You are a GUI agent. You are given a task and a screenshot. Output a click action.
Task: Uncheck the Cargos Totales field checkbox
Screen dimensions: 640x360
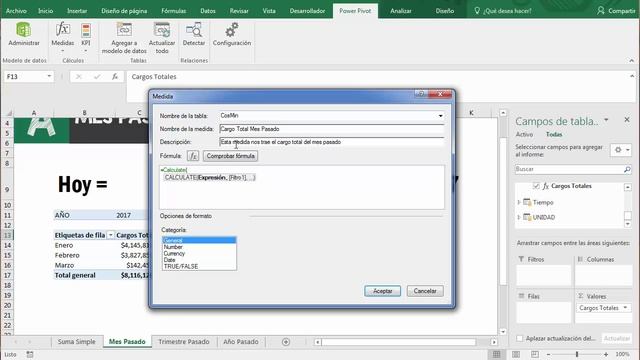(536, 186)
